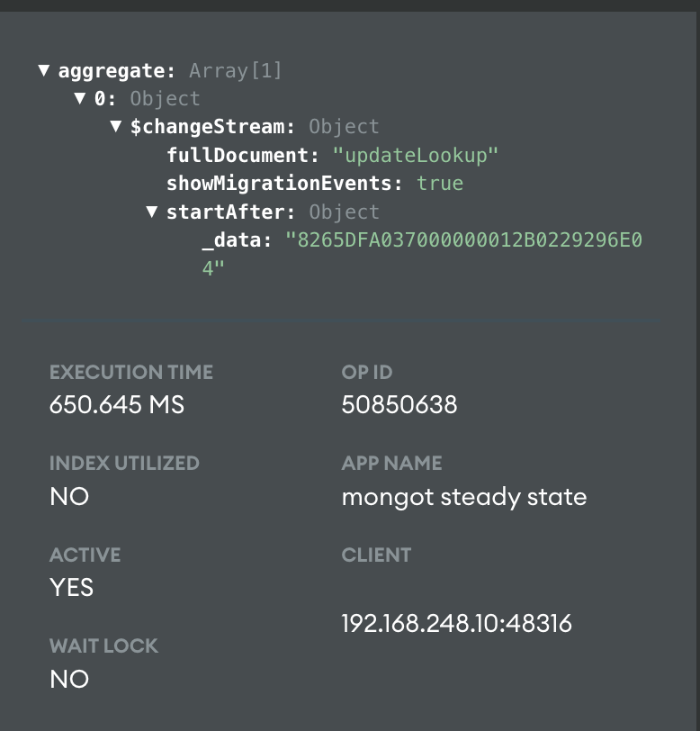The height and width of the screenshot is (731, 700).
Task: Collapse the 0 object node triangle
Action: coord(79,99)
